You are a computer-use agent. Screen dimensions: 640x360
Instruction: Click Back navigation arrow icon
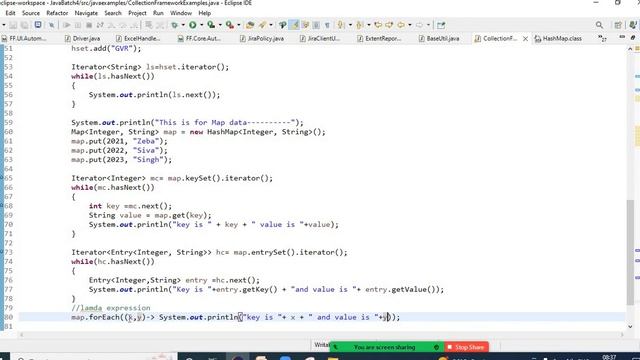coord(401,25)
